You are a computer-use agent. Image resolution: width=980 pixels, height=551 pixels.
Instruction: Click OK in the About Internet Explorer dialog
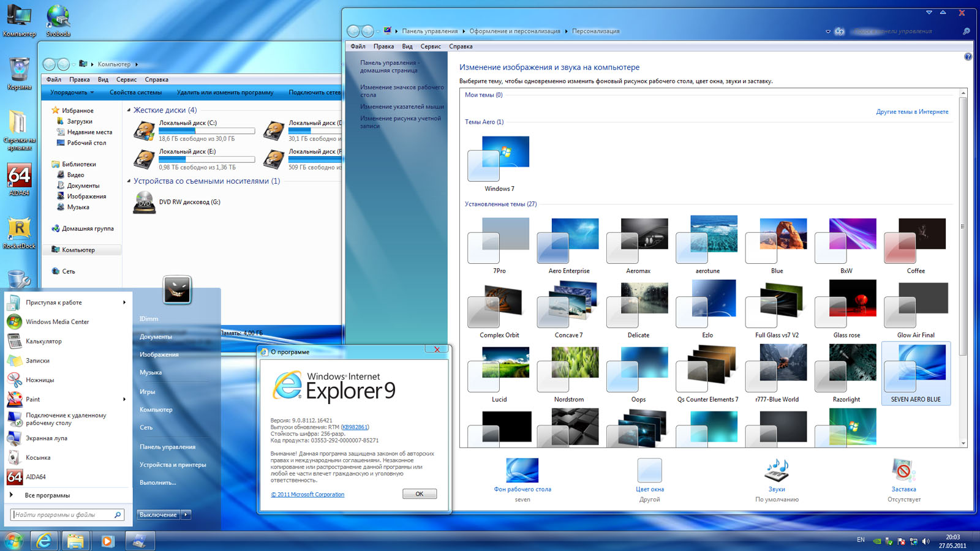(x=420, y=493)
